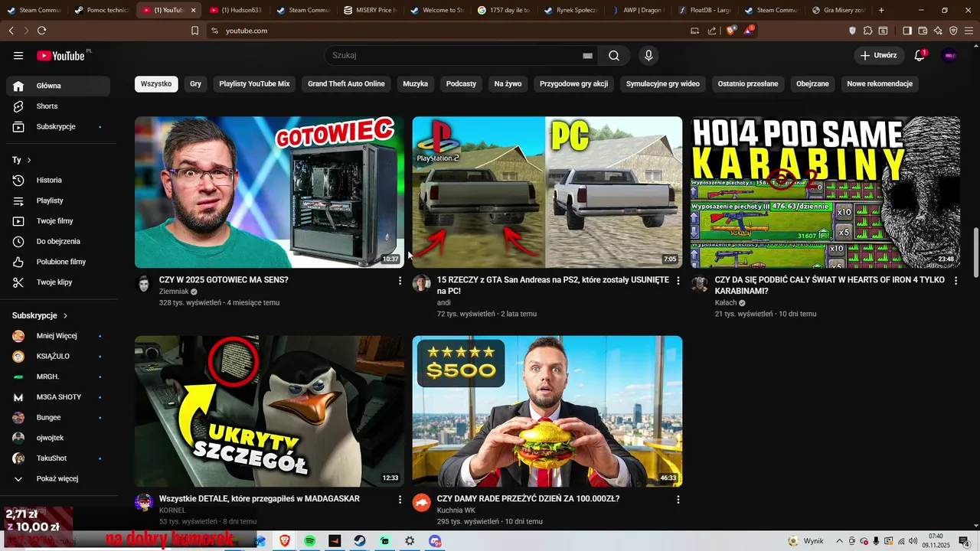This screenshot has width=980, height=551.
Task: Open browser extensions puzzle icon
Action: coord(867,31)
